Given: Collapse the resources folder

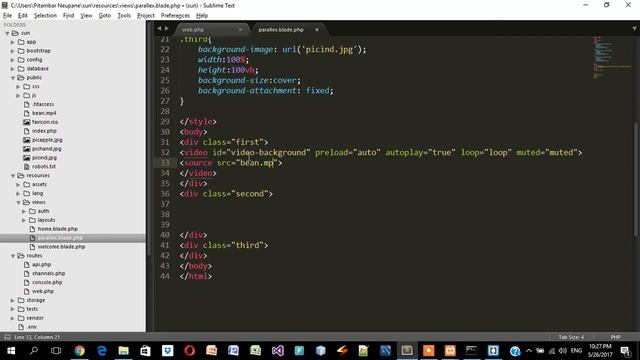Looking at the screenshot, I should tap(13, 176).
